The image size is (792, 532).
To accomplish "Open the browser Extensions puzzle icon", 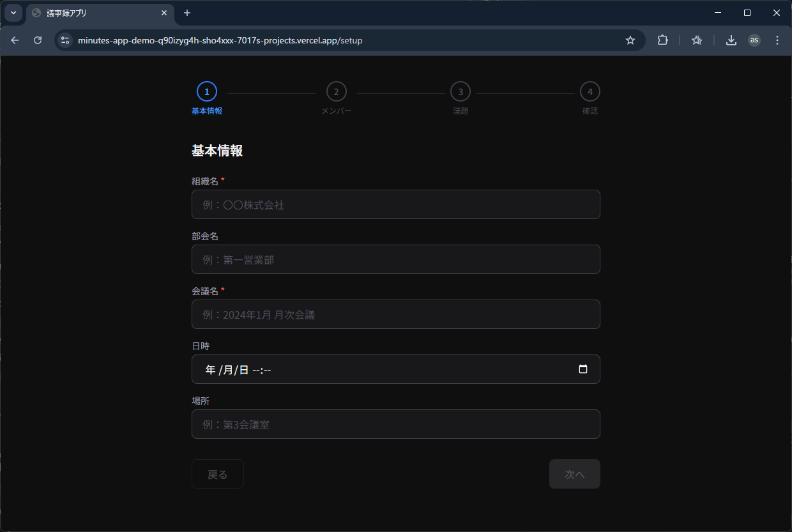I will 662,40.
